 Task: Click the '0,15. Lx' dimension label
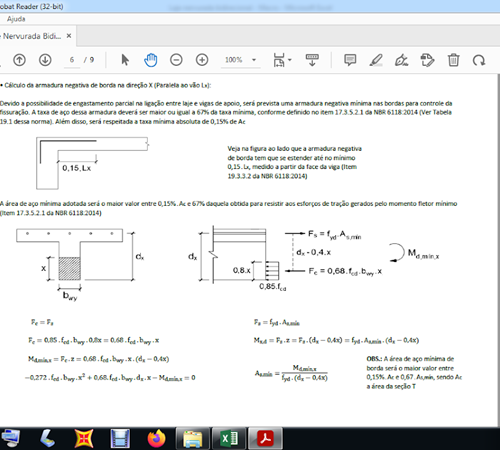click(x=76, y=168)
